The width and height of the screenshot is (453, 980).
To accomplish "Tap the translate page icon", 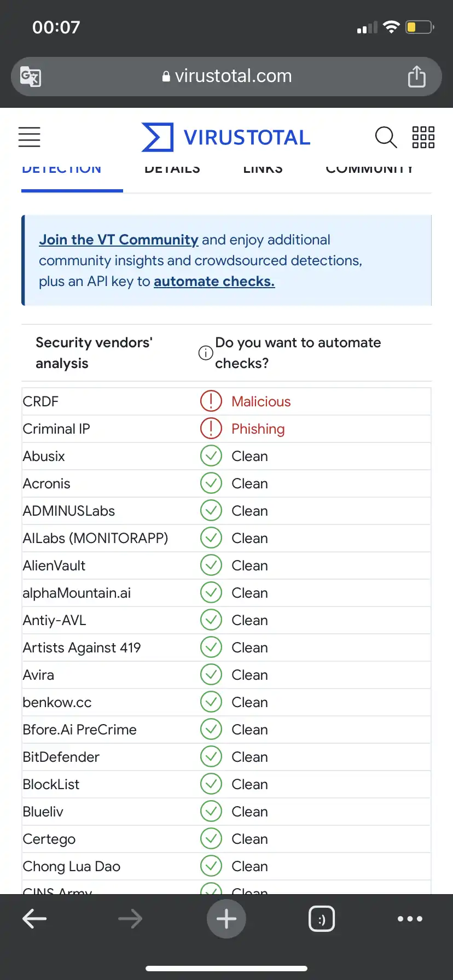I will (x=31, y=77).
